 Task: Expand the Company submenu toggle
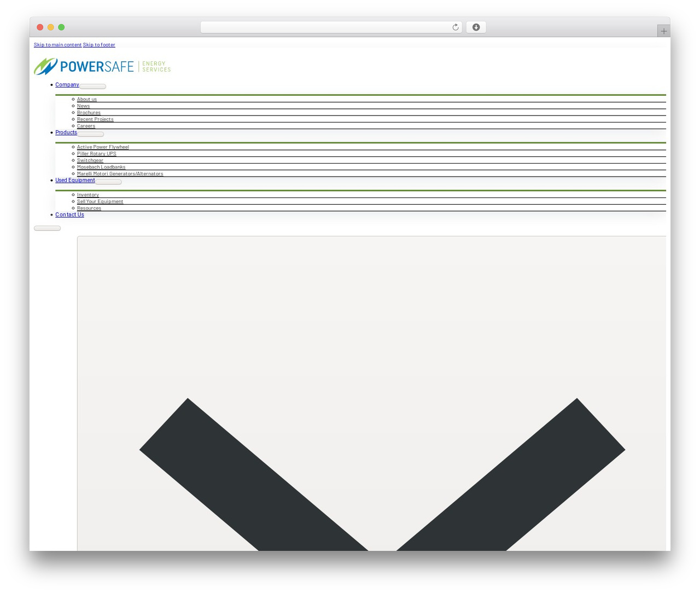tap(92, 86)
